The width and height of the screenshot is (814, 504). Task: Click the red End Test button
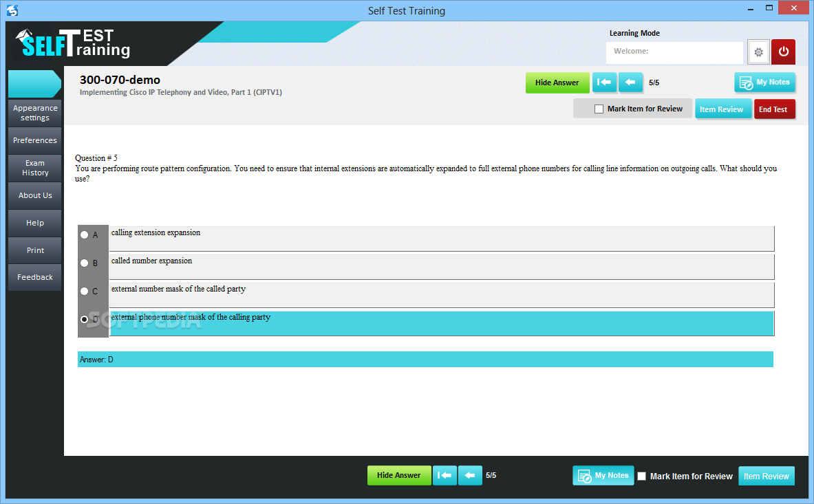point(774,109)
